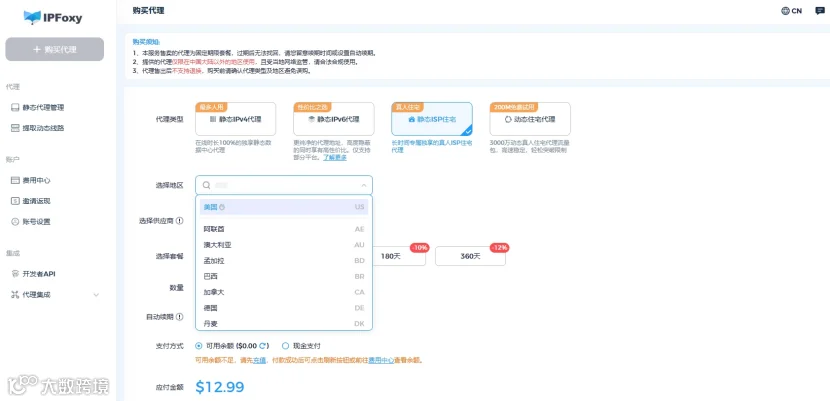The height and width of the screenshot is (402, 830).
Task: Select the 360天 plan
Action: point(470,256)
